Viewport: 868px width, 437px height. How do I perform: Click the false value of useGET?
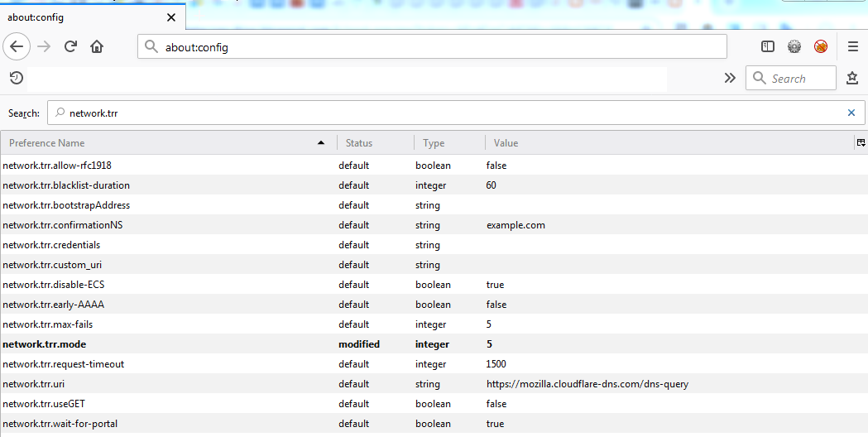[x=496, y=405]
